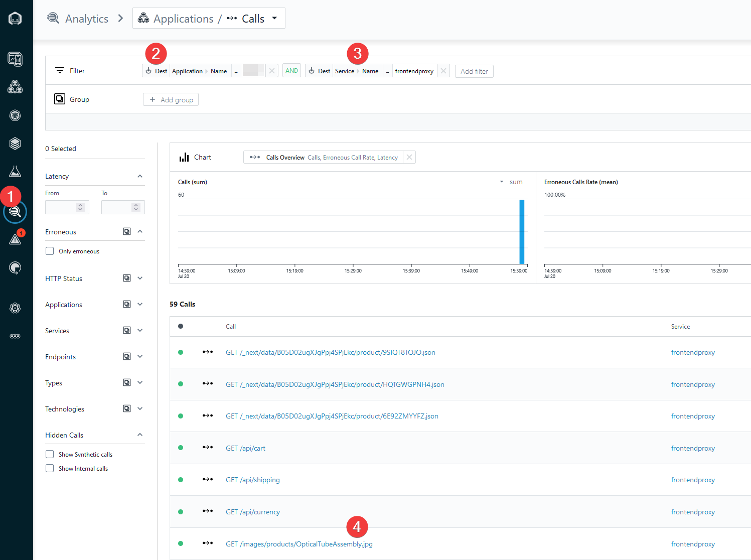Screen dimensions: 751x560
Task: Enable Show Internal calls checkbox
Action: [50, 468]
